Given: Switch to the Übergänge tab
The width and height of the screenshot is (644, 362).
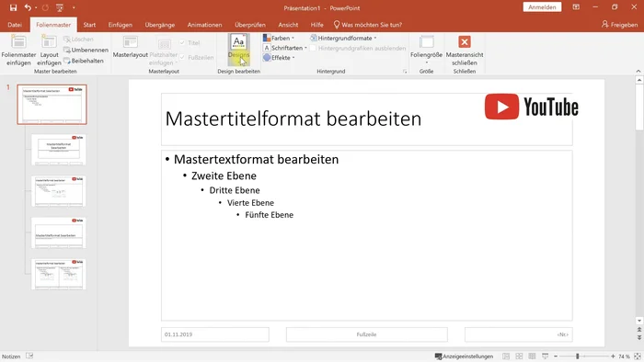Looking at the screenshot, I should point(160,25).
